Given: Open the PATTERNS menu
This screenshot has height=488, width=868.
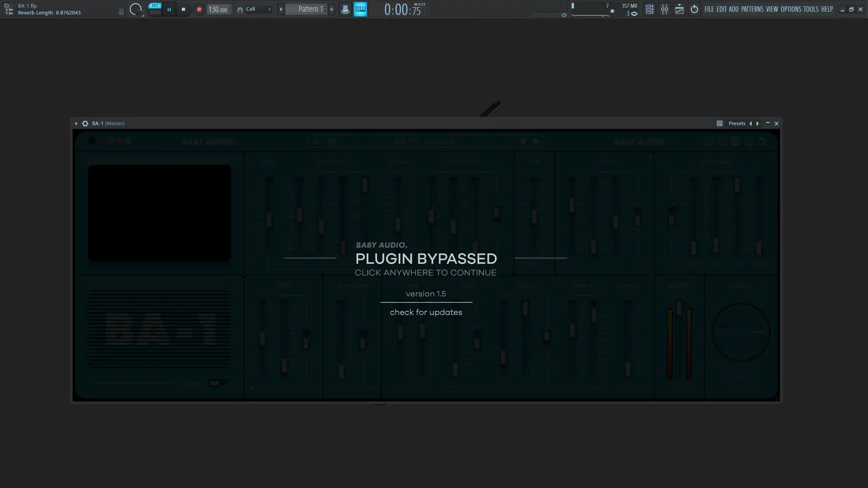Looking at the screenshot, I should [x=752, y=9].
